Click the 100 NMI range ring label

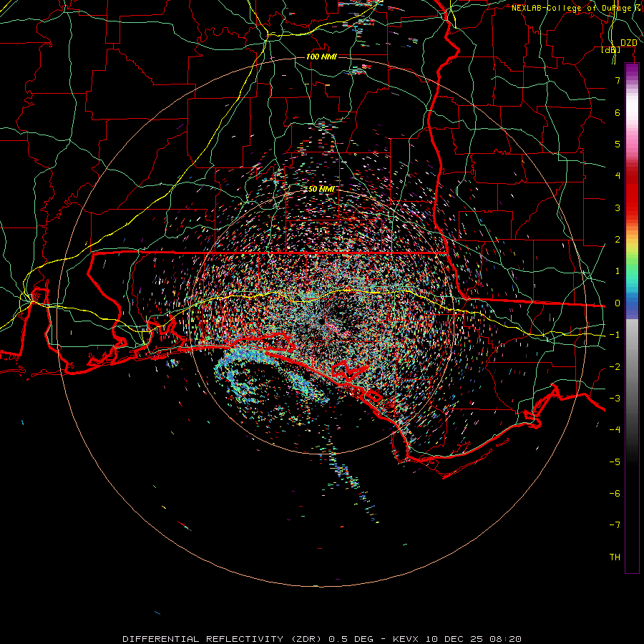point(321,57)
